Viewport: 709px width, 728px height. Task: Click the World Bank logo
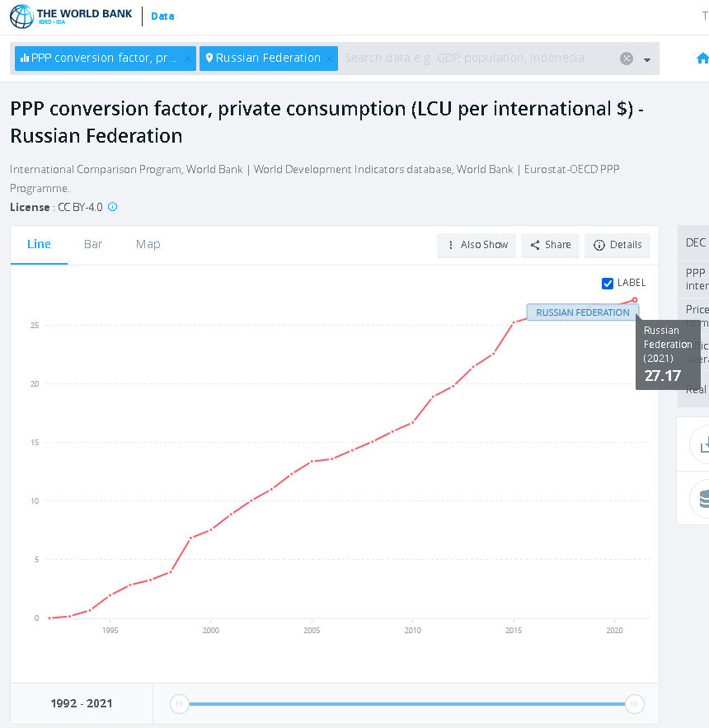[x=69, y=16]
